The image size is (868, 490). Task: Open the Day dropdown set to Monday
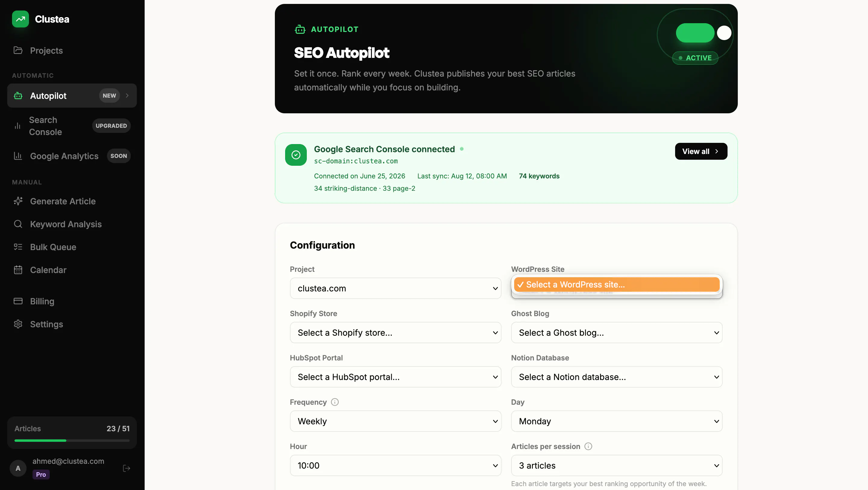pyautogui.click(x=617, y=421)
